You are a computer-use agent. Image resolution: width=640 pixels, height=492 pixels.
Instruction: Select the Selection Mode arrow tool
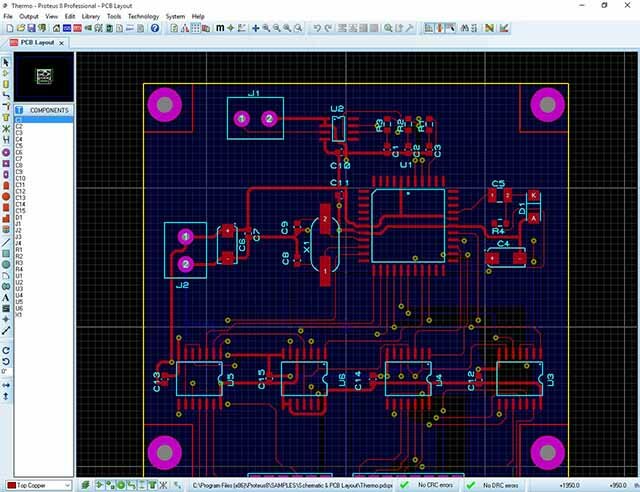(x=6, y=62)
